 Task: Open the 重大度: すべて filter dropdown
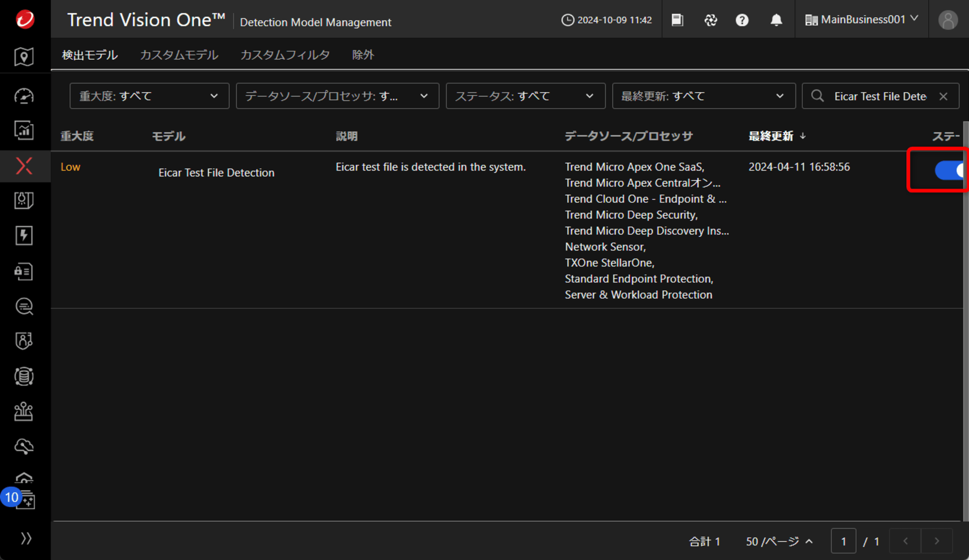[x=149, y=96]
